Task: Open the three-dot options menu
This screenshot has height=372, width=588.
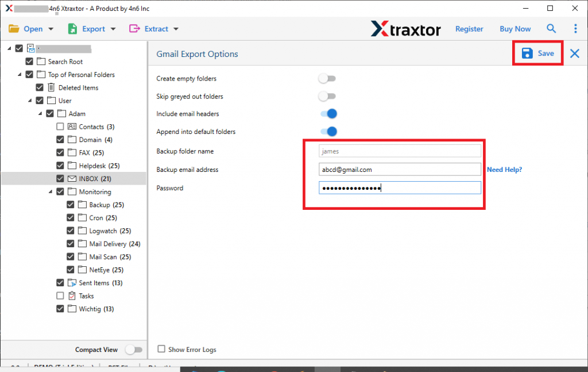Action: 575,28
